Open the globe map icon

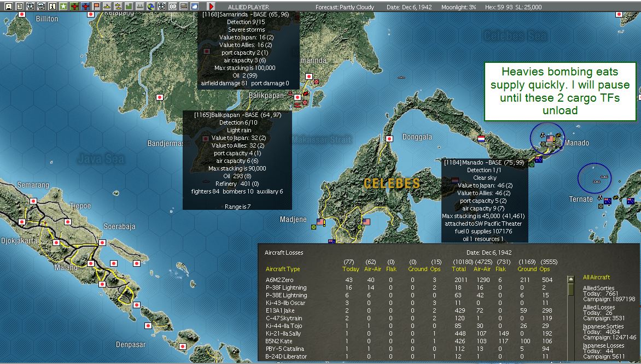point(151,7)
